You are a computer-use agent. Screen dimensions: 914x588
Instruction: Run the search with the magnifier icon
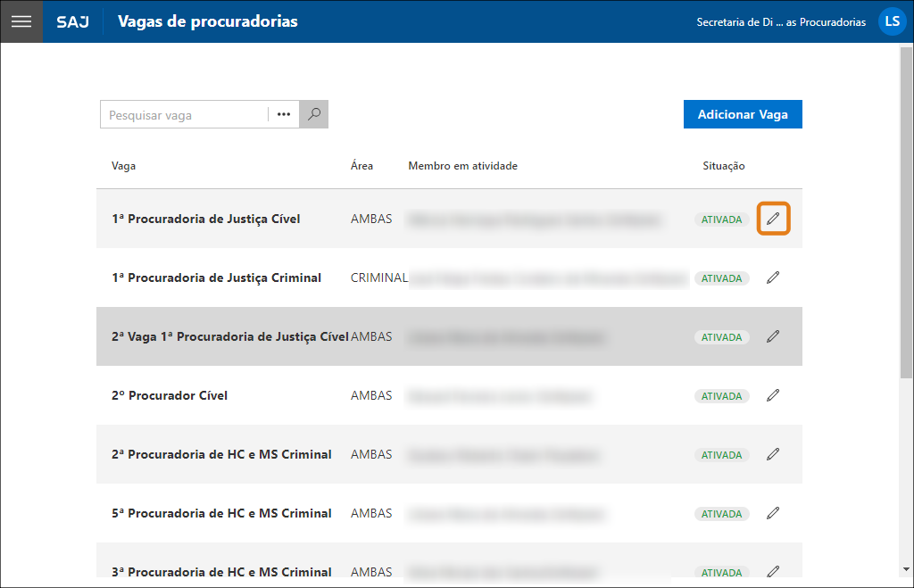[x=312, y=114]
